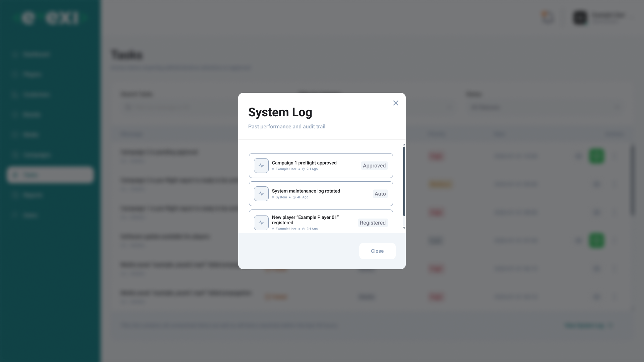644x362 pixels.
Task: Select the "Campaign 1 preflight approved" log title
Action: (x=304, y=163)
